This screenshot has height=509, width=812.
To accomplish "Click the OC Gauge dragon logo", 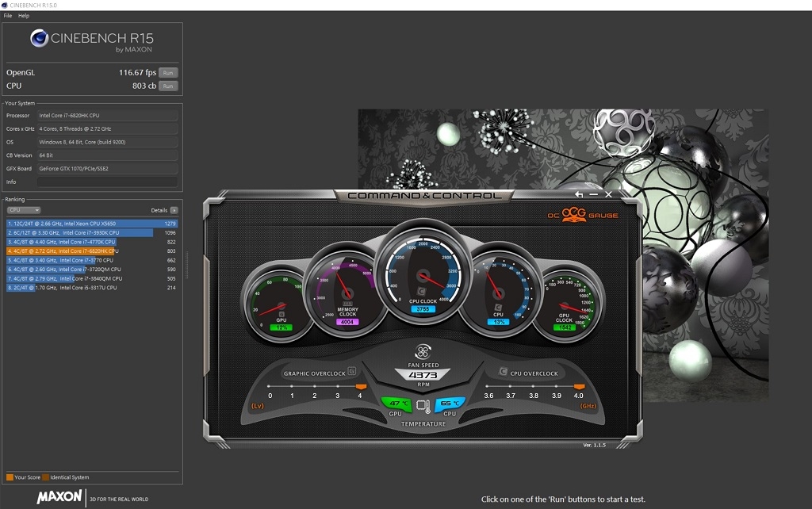I will pyautogui.click(x=574, y=214).
